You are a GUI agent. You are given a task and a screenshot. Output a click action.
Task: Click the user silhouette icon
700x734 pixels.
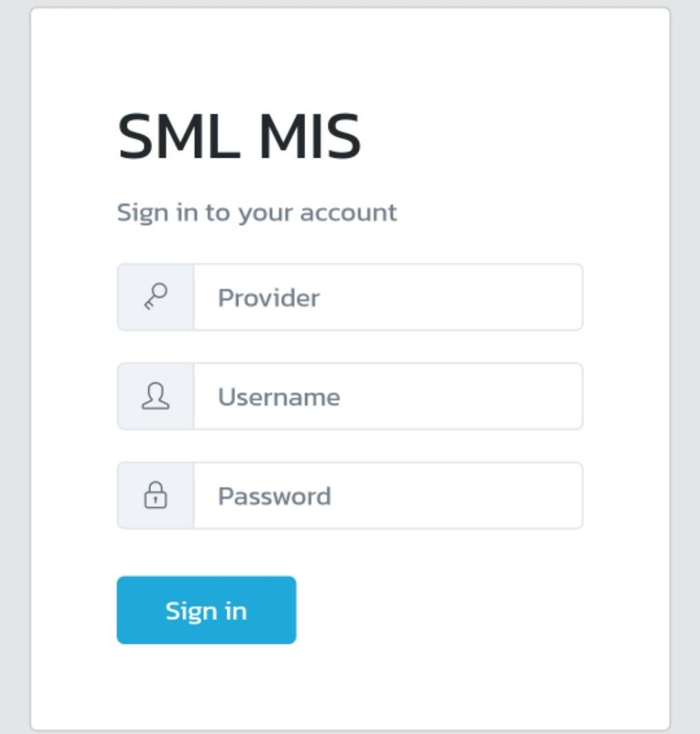pyautogui.click(x=156, y=397)
